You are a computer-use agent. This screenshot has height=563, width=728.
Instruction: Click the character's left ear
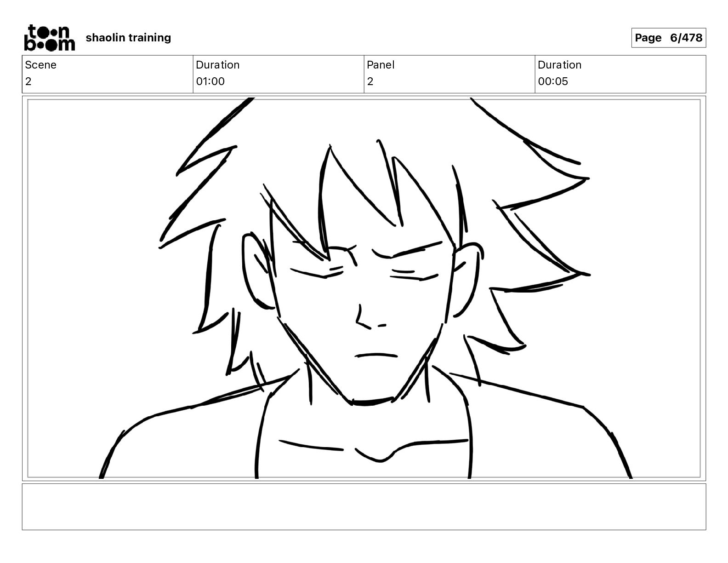(x=258, y=270)
